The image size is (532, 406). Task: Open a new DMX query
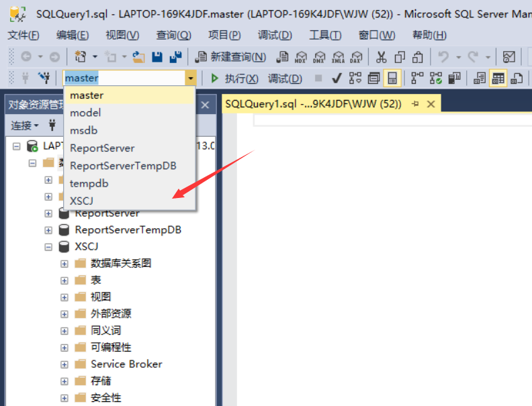click(319, 57)
